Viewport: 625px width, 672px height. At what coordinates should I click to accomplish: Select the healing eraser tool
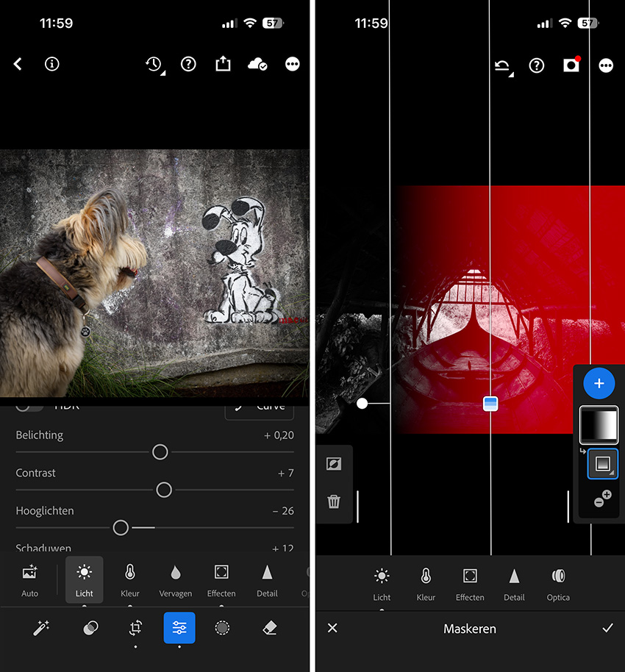[269, 628]
